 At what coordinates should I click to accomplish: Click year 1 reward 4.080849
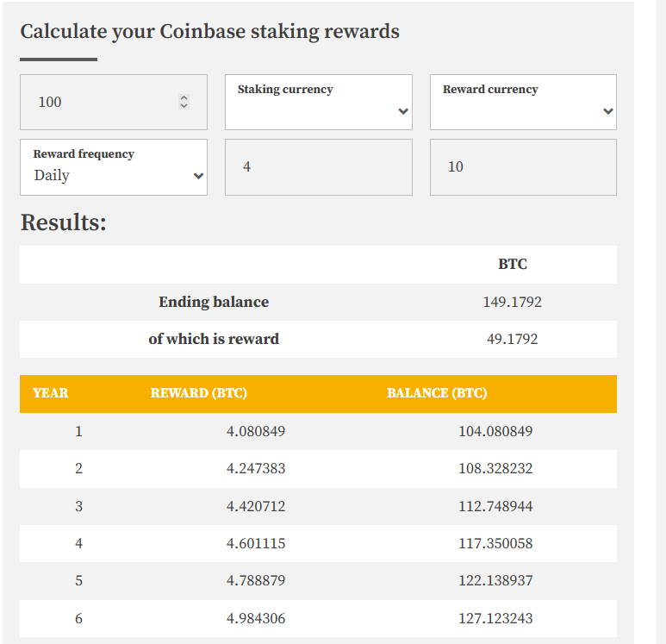pyautogui.click(x=256, y=431)
